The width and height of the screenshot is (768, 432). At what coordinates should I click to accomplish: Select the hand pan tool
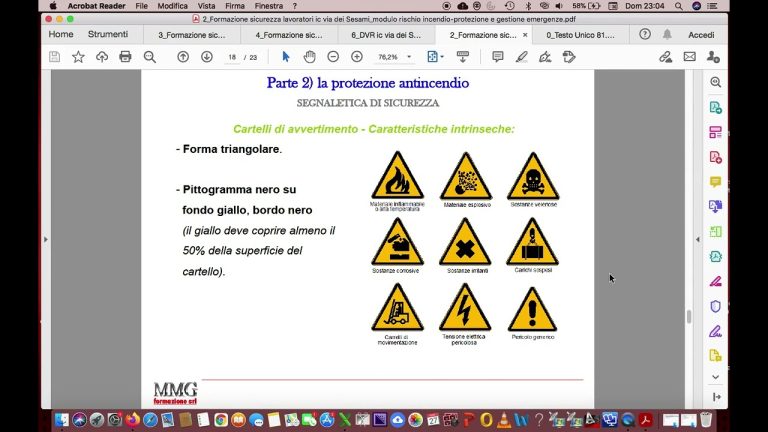coord(309,57)
